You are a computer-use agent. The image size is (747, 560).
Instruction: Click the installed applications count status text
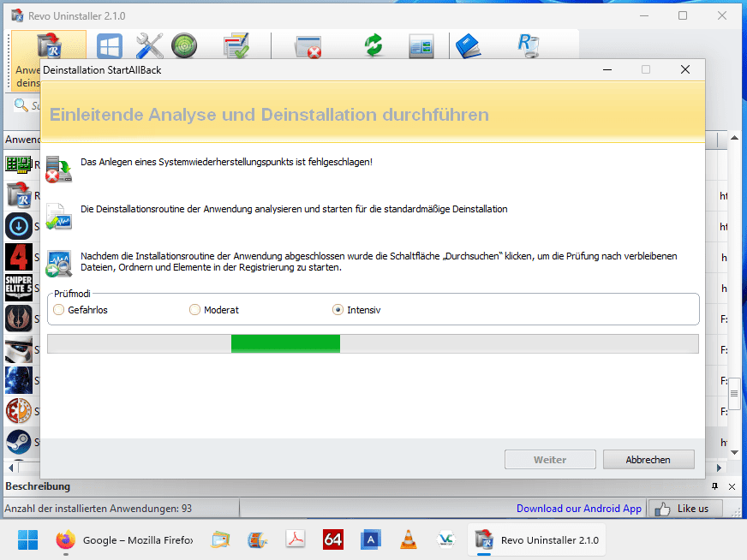pos(98,509)
